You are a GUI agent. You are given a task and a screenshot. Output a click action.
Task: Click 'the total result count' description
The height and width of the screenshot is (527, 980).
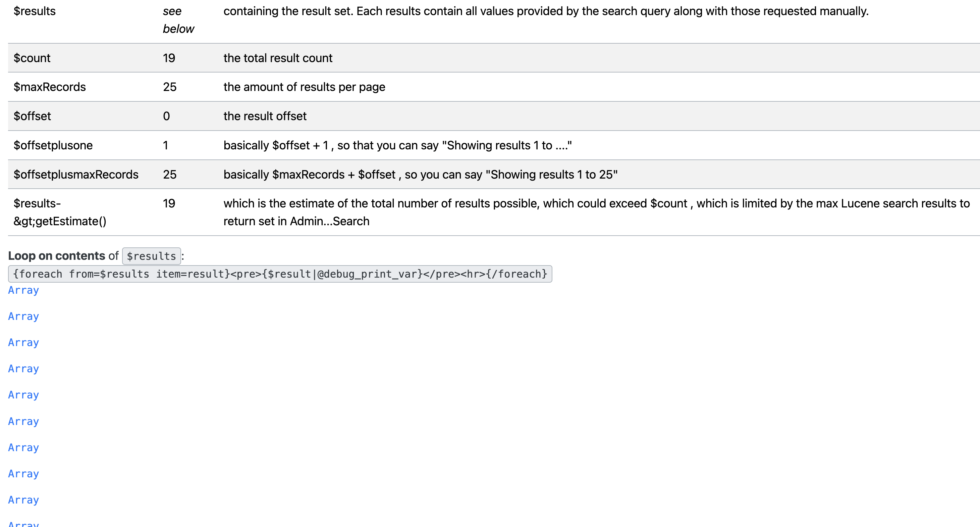click(278, 58)
